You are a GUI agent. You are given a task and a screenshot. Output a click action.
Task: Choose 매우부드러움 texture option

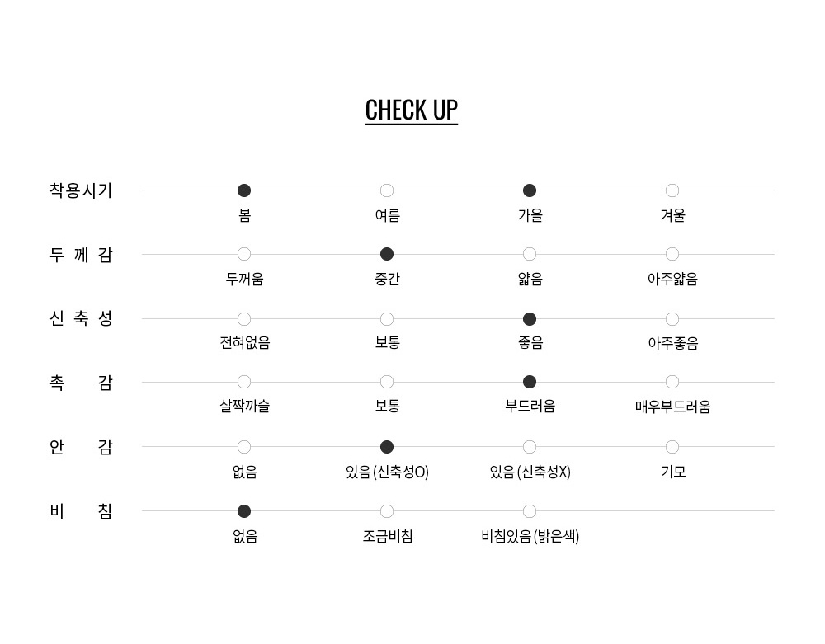click(x=672, y=382)
